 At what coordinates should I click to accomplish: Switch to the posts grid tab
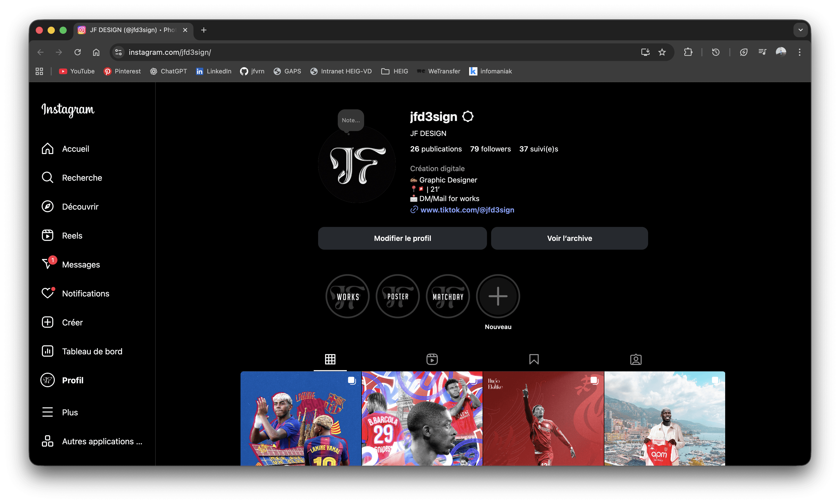pos(330,359)
